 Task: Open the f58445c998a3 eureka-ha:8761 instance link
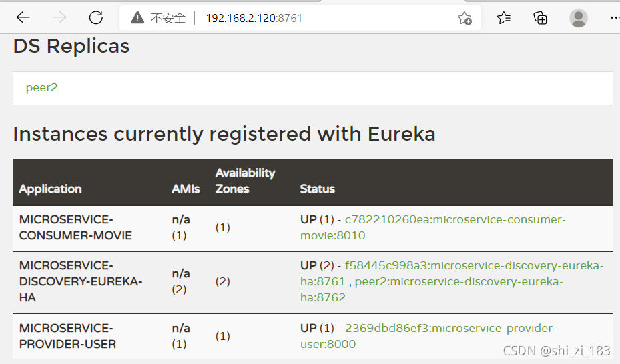tap(452, 273)
